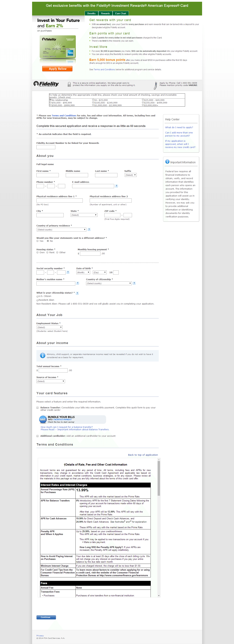Image resolution: width=234 pixels, height=644 pixels.
Task: Click help icon for citizenship status question
Action: [x=77, y=293]
